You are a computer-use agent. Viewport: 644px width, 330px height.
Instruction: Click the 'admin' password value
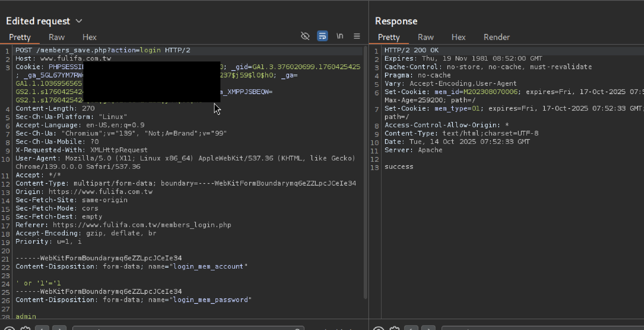pyautogui.click(x=26, y=316)
